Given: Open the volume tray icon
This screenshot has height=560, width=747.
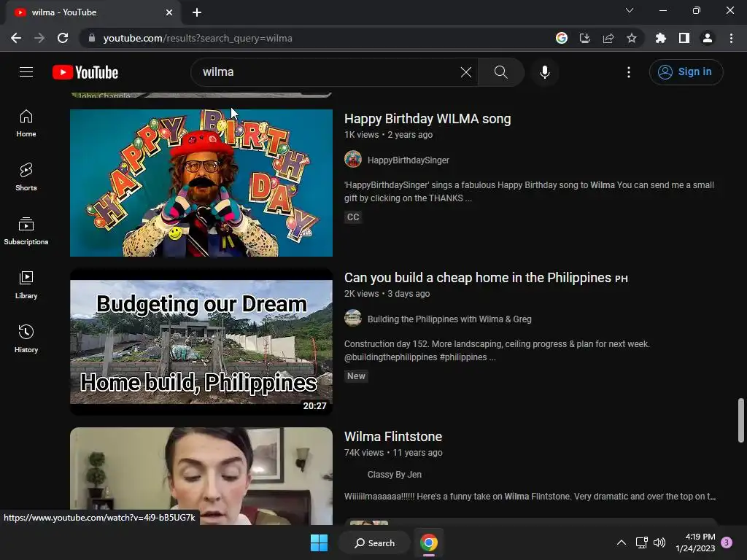Looking at the screenshot, I should [x=659, y=542].
